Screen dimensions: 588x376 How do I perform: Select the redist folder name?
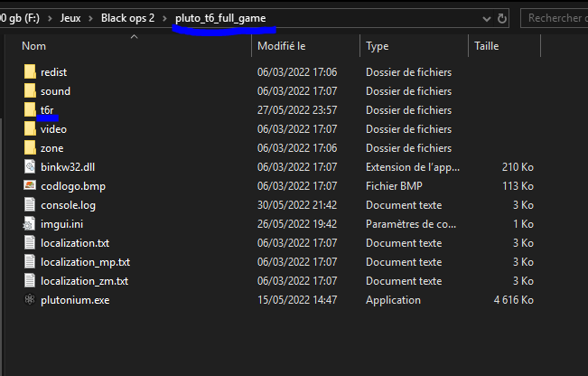tap(53, 72)
